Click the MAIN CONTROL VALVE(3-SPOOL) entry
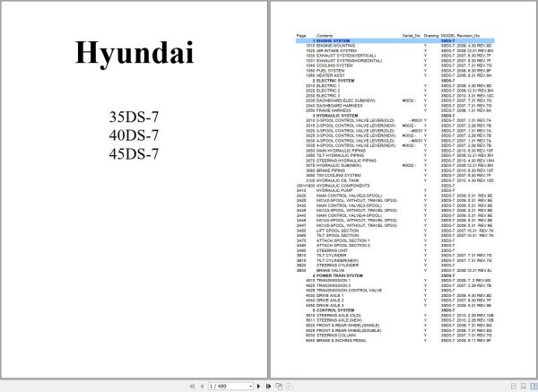 349,205
